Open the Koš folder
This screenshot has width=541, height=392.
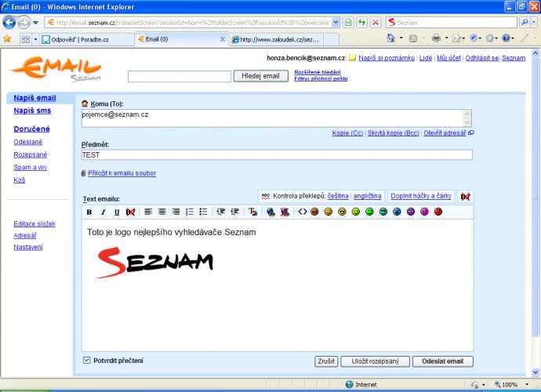tap(20, 180)
